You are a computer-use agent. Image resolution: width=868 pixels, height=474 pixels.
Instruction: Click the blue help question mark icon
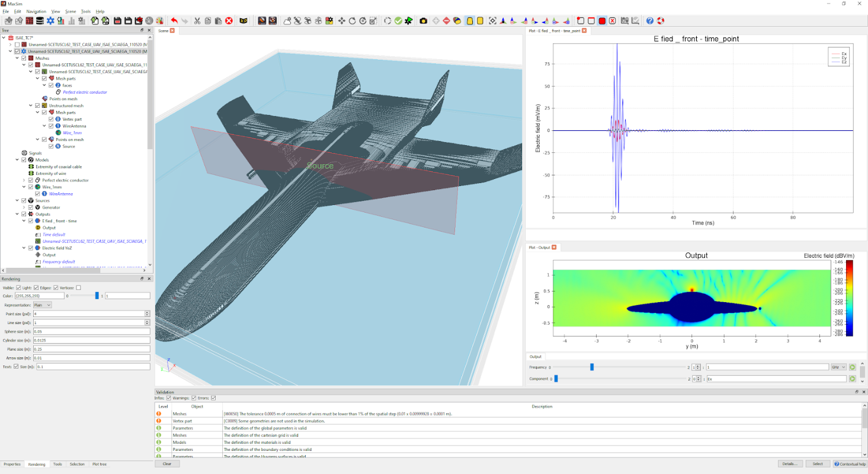click(650, 21)
